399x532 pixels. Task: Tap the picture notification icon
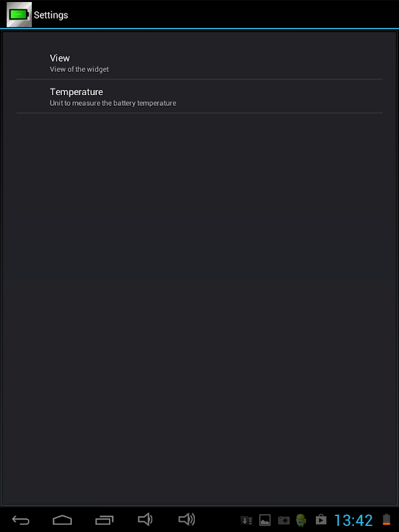265,520
